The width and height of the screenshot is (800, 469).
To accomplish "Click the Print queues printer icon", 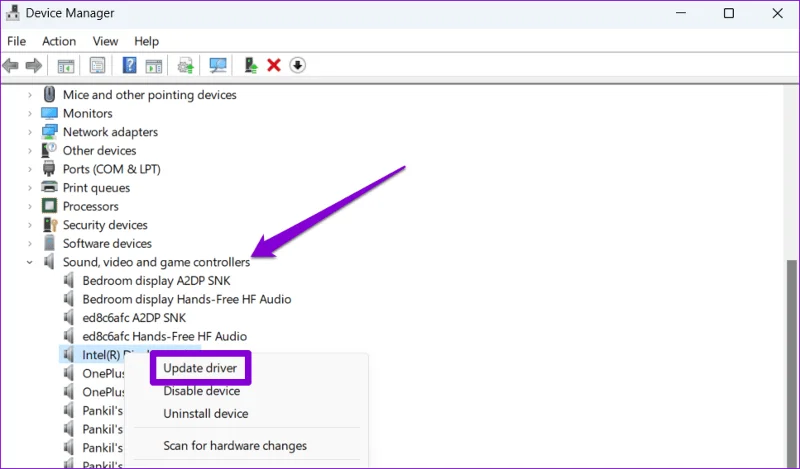I will click(49, 187).
